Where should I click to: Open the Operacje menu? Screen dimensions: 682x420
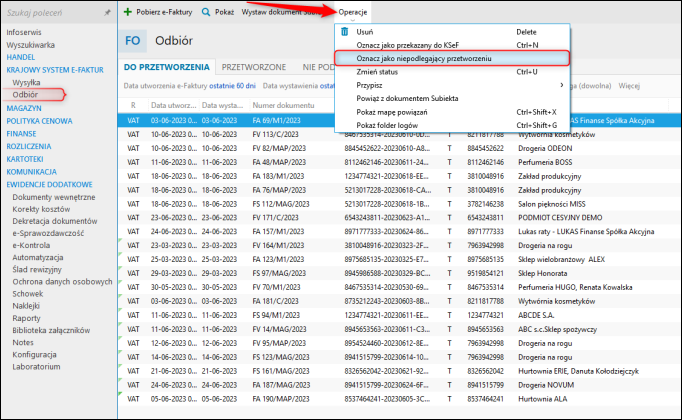coord(351,12)
